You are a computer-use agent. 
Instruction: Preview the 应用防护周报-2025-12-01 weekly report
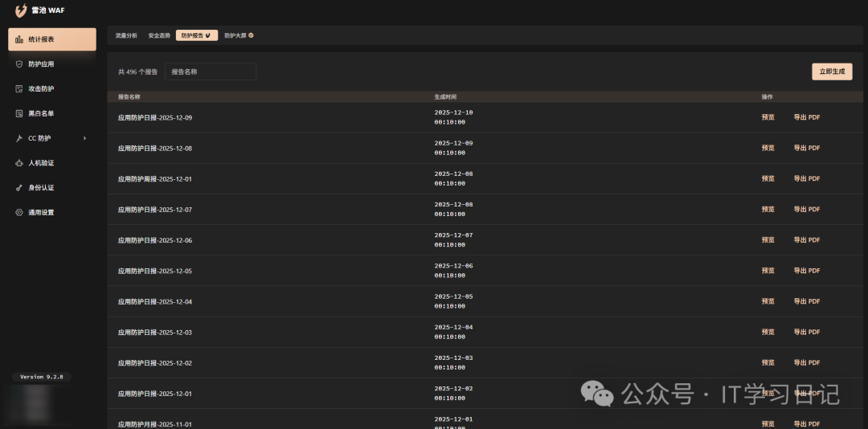(x=768, y=178)
